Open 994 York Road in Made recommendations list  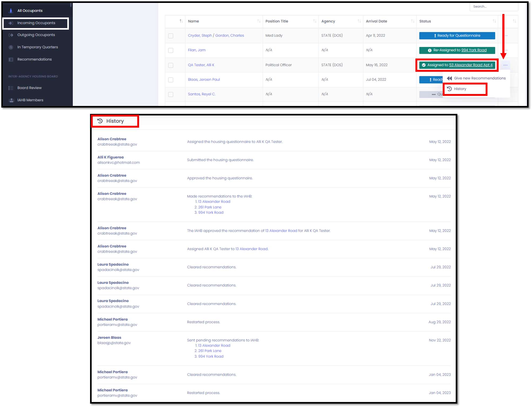point(211,212)
